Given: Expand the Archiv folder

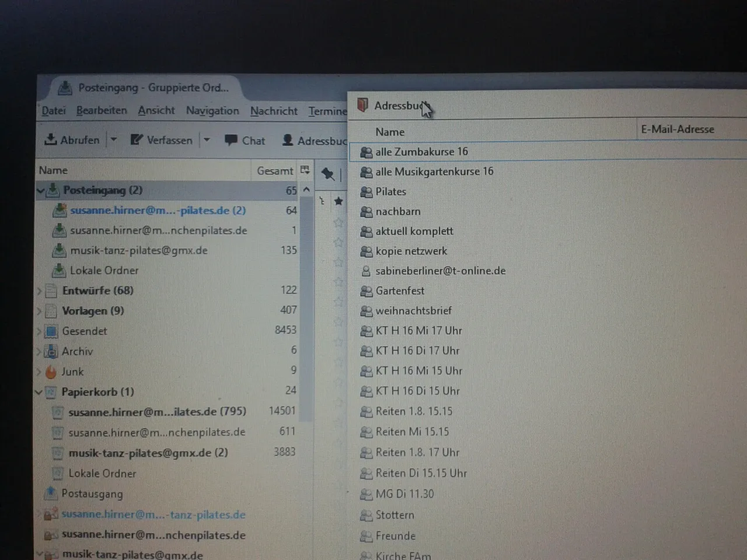Looking at the screenshot, I should pos(39,352).
